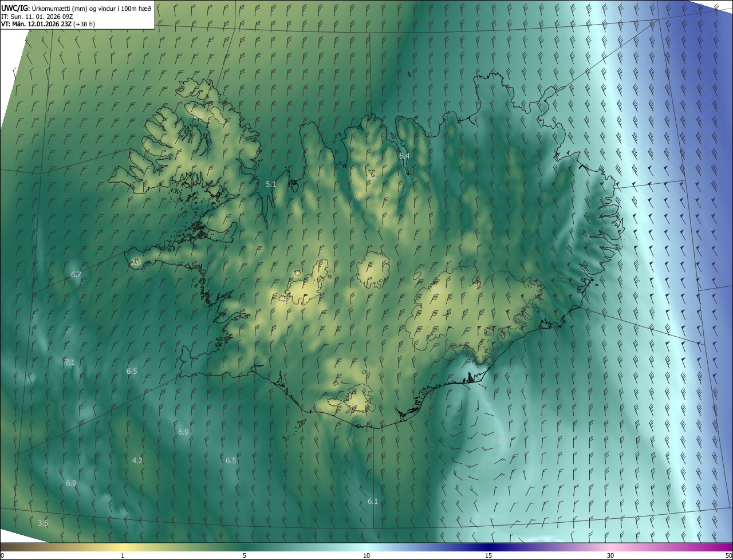Click the 7.1 precipitation value label

tap(70, 362)
